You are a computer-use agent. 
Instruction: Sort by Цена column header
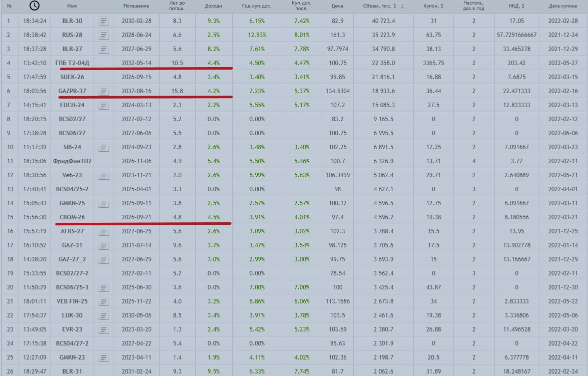[337, 6]
